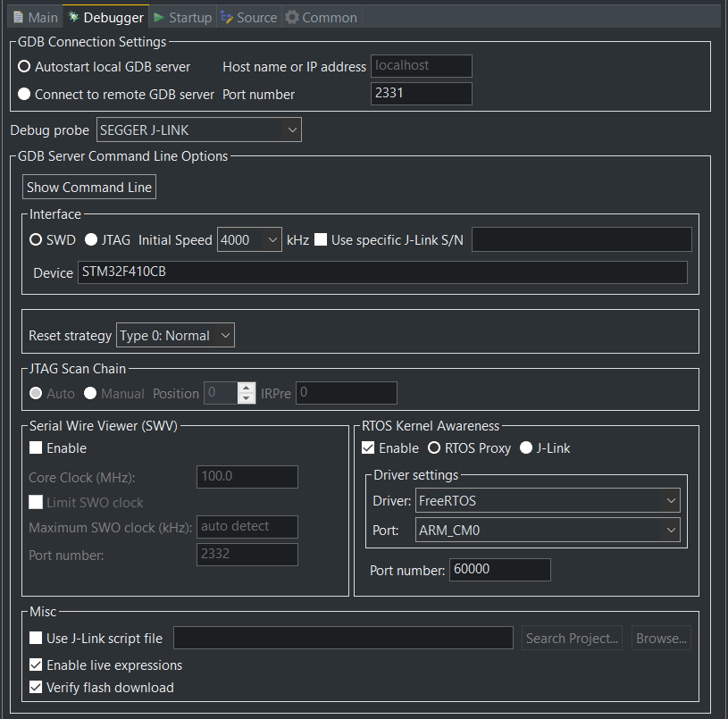Switch to the Main tab
The image size is (728, 719).
tap(36, 18)
